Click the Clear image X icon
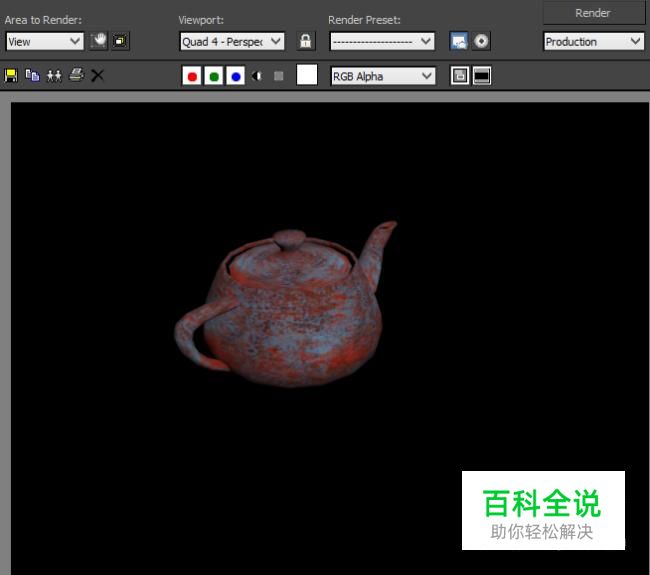 97,75
